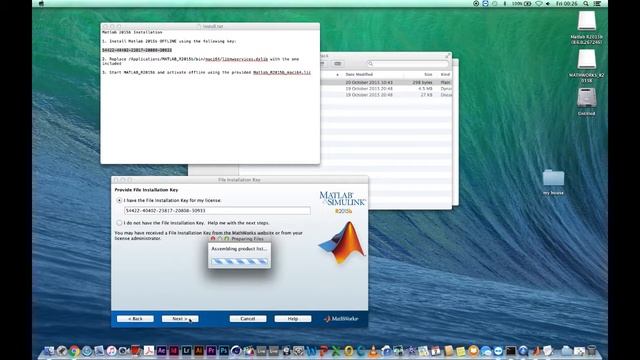Click the Assembling product list progress bar
The height and width of the screenshot is (360, 640).
(x=240, y=261)
